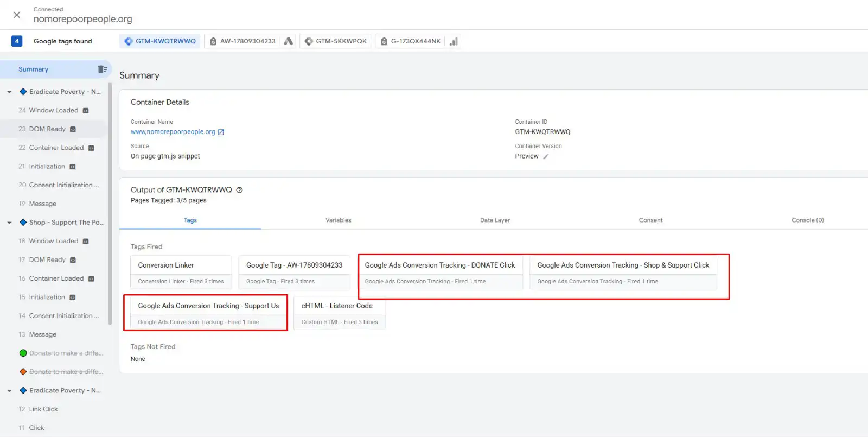Select event 11 Click
Image resolution: width=868 pixels, height=437 pixels.
(54, 428)
